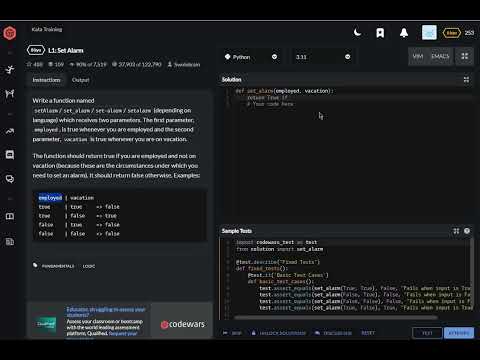
Task: Enable EMACS keybindings
Action: pos(440,56)
